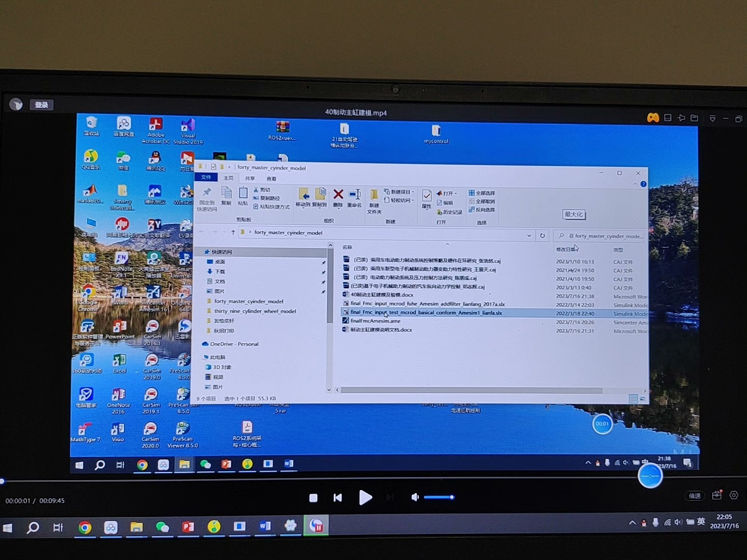
Task: Play the video with the play button
Action: pyautogui.click(x=365, y=498)
